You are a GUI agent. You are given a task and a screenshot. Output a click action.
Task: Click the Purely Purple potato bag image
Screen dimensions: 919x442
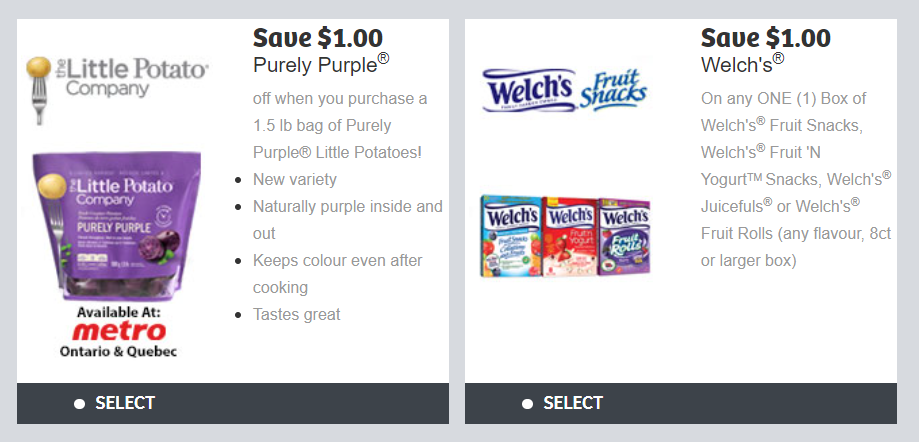coord(117,226)
